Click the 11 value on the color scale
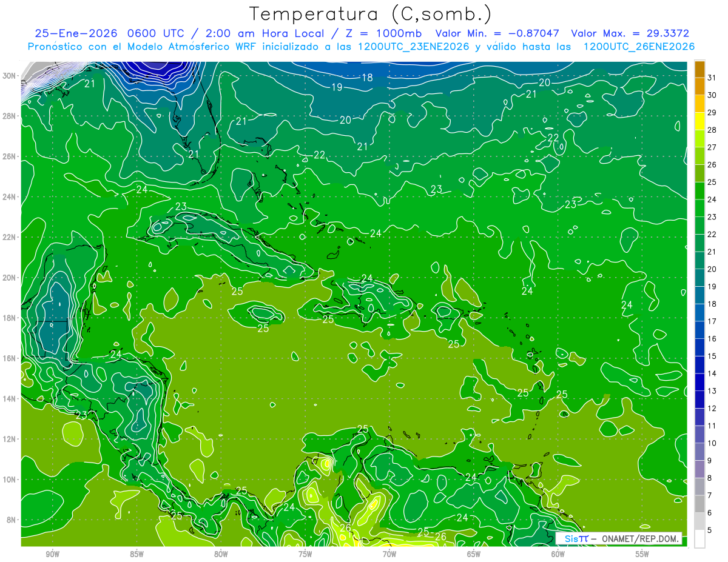The width and height of the screenshot is (728, 562). (x=712, y=426)
